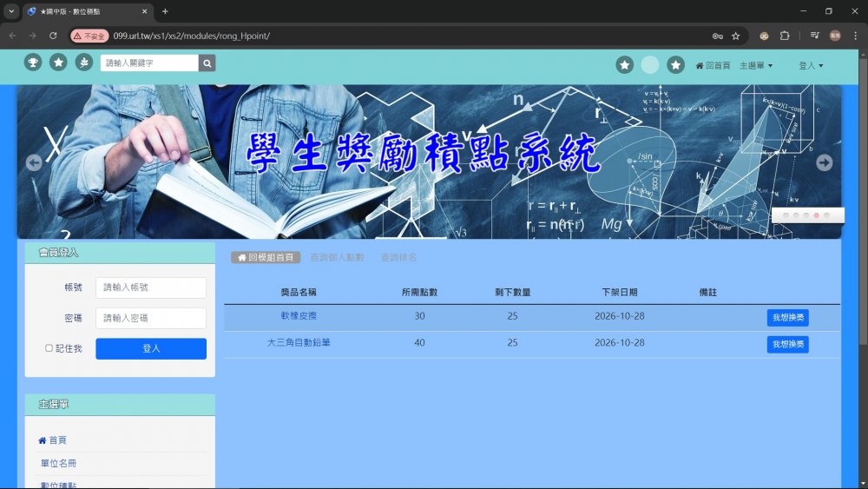This screenshot has width=868, height=489.
Task: Click the next slide arrow on the banner
Action: point(824,162)
